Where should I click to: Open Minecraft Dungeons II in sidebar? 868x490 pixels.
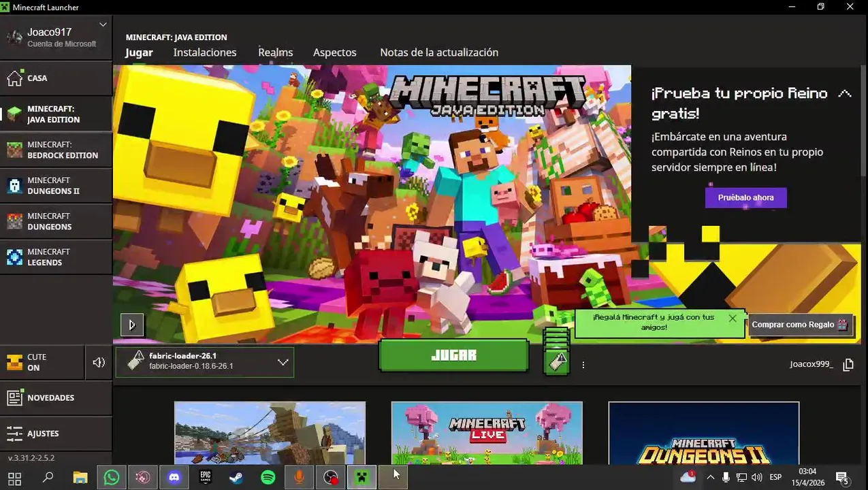pyautogui.click(x=56, y=186)
